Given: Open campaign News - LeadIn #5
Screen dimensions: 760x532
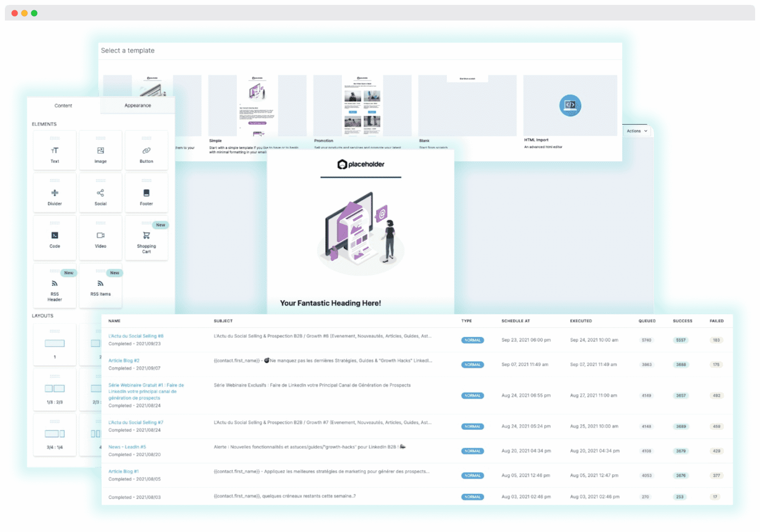Looking at the screenshot, I should click(127, 447).
